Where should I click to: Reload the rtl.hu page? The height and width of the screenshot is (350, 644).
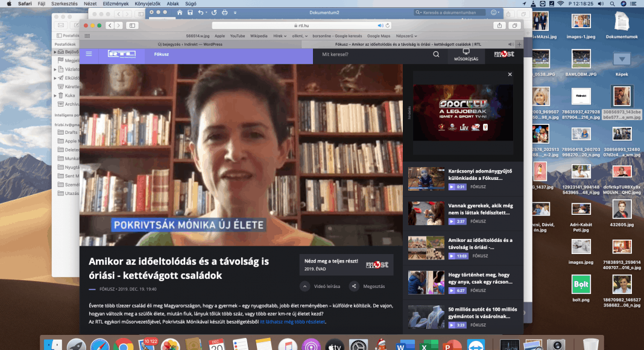(387, 25)
